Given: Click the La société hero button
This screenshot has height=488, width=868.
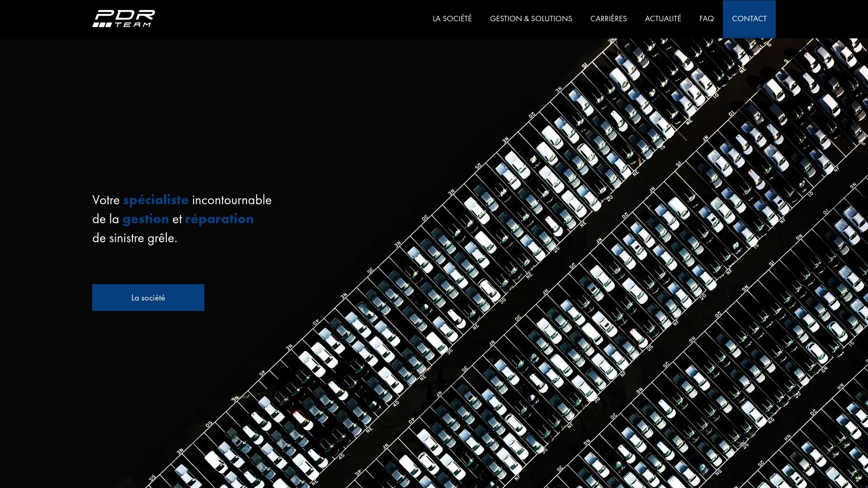Looking at the screenshot, I should (148, 297).
